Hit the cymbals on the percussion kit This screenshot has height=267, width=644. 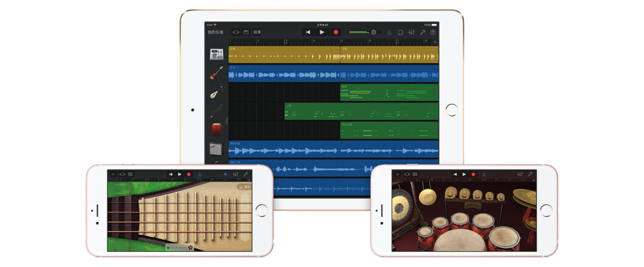coord(525,198)
